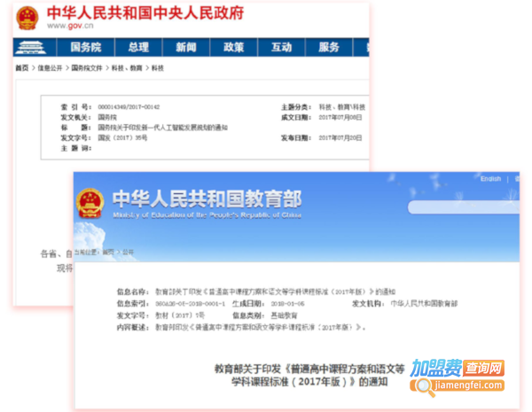Click the 中华人民共和国中央人民政府 title

coord(145,13)
